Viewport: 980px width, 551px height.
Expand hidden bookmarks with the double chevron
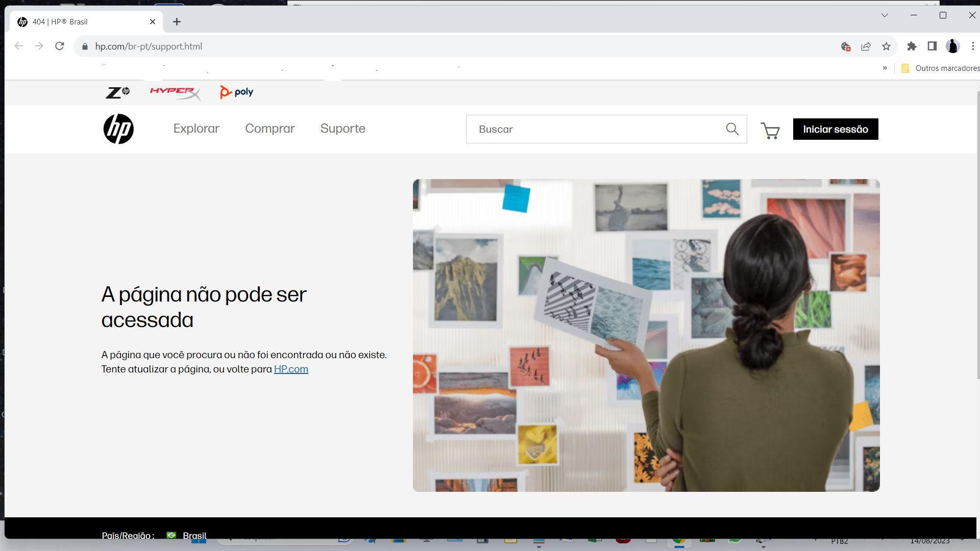coord(885,68)
